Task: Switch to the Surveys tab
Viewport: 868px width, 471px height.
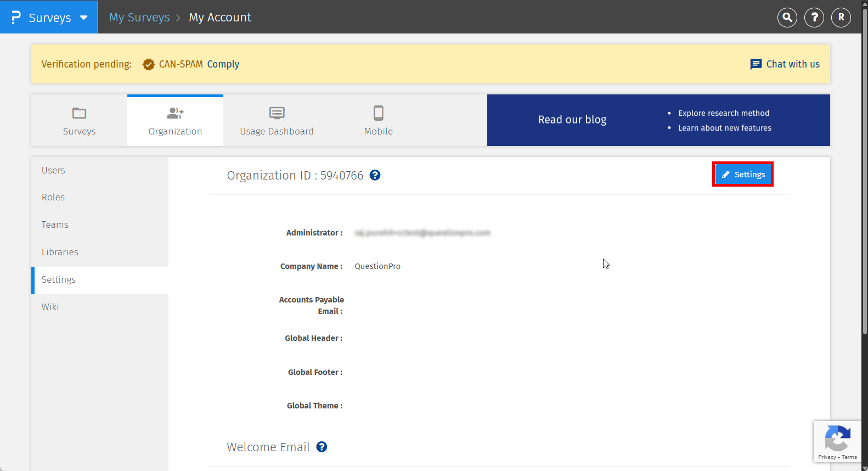Action: click(x=79, y=121)
